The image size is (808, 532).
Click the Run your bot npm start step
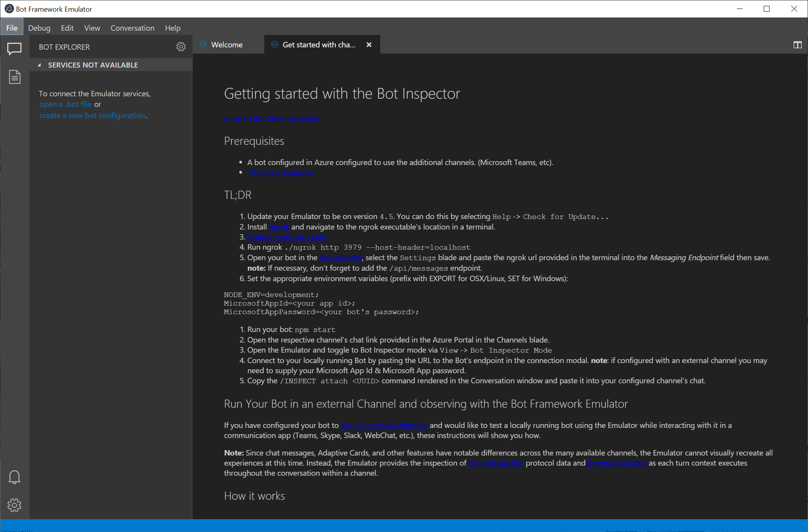291,329
